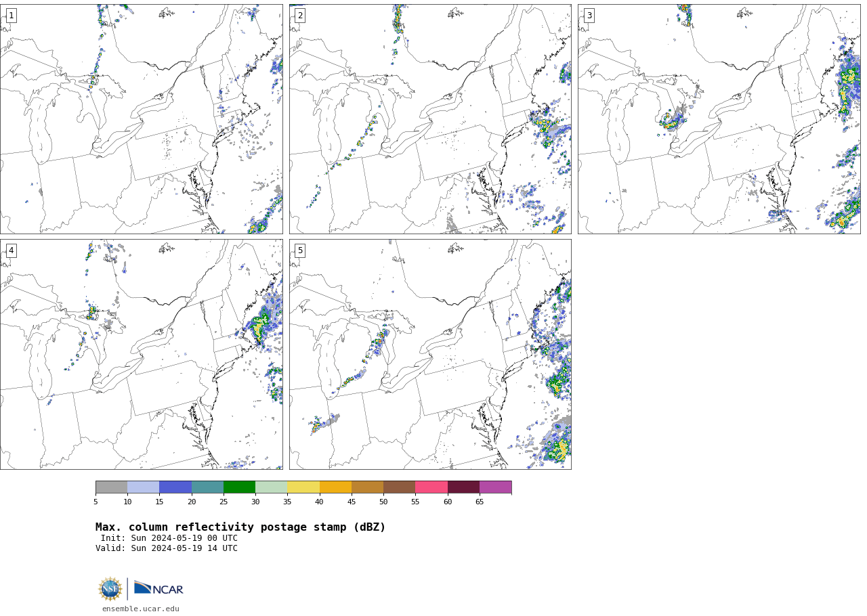Click the purple 65+ dBZ swatch

pos(495,487)
